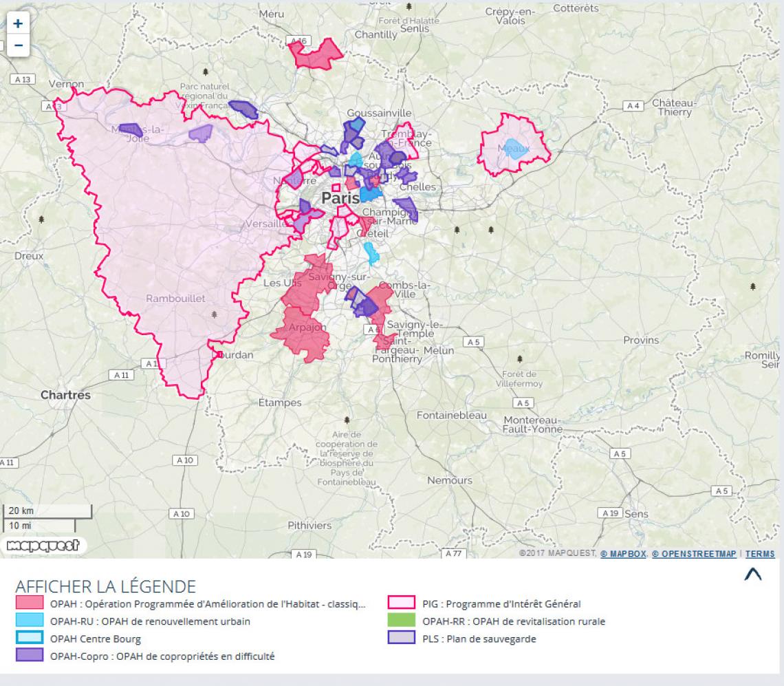Select the OPAH classique pink legend swatch
Viewport: 784px width, 686px height.
(30, 604)
